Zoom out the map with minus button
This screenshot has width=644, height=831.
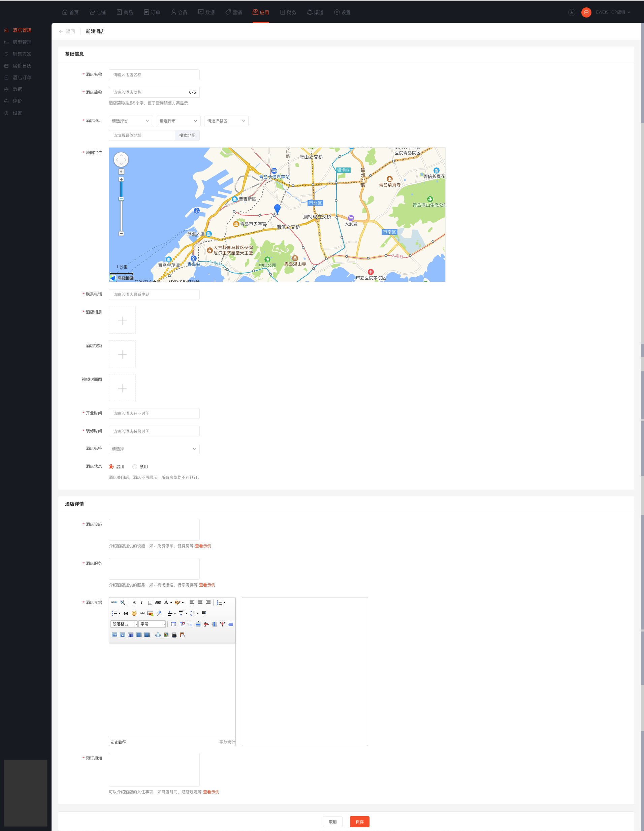(121, 233)
